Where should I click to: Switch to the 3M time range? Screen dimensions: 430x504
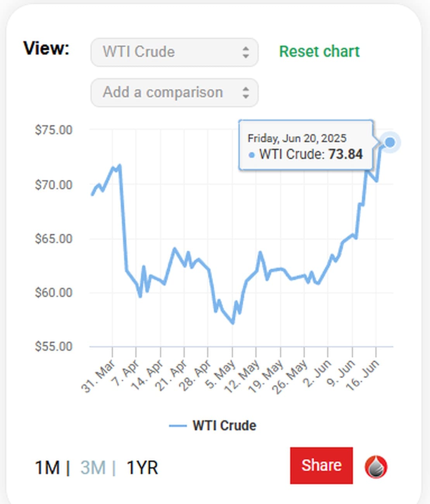tap(93, 468)
